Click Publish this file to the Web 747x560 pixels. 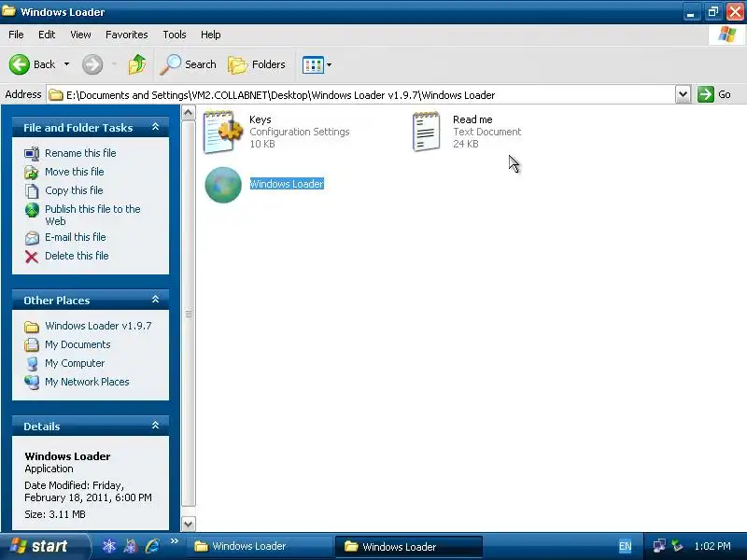(x=92, y=215)
